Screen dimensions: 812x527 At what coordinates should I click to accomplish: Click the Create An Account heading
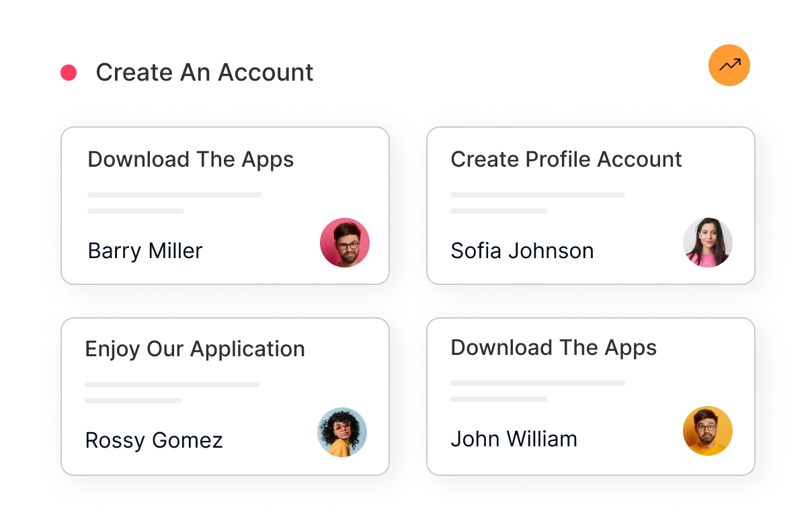(x=204, y=73)
